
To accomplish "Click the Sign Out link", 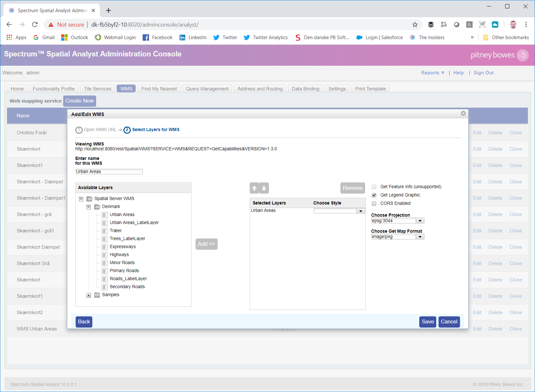I will pos(483,73).
